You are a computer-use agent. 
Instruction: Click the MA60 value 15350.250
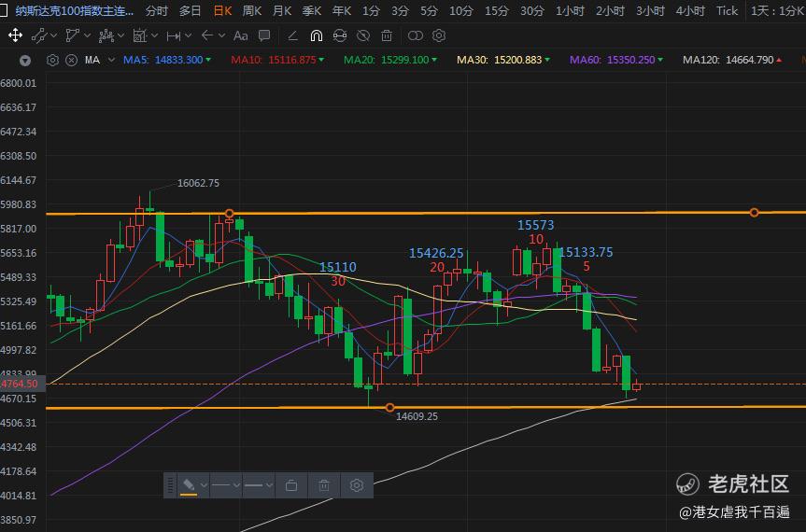coord(630,60)
